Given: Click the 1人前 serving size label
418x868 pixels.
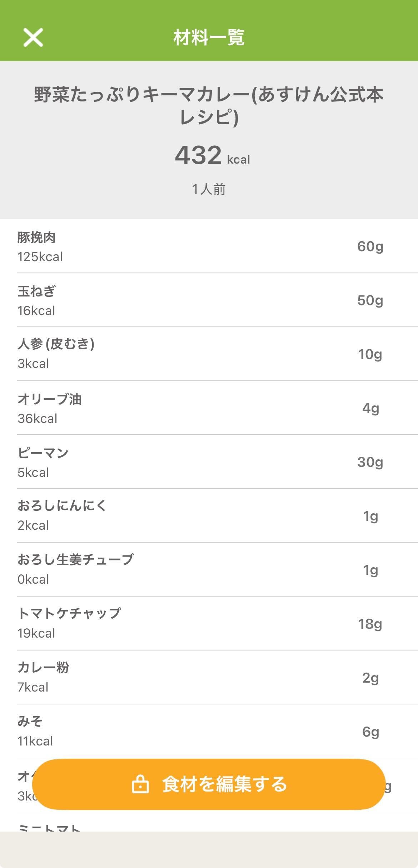Looking at the screenshot, I should 209,189.
